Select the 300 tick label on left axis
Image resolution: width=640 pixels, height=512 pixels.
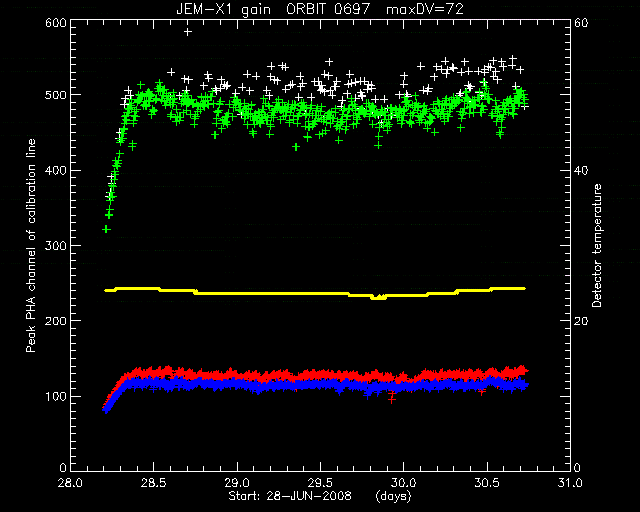tap(56, 245)
